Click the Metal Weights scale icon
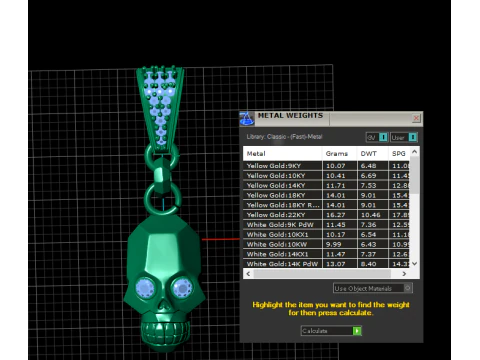 pos(247,119)
